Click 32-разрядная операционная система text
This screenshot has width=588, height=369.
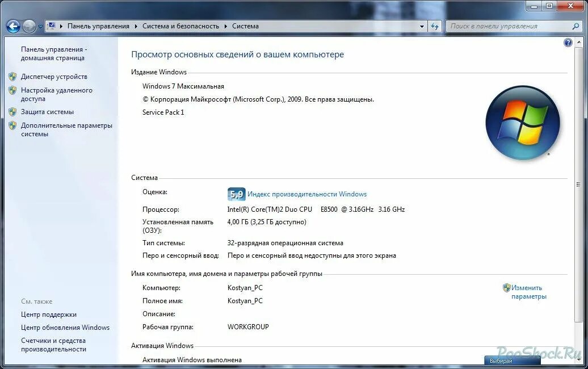point(285,243)
